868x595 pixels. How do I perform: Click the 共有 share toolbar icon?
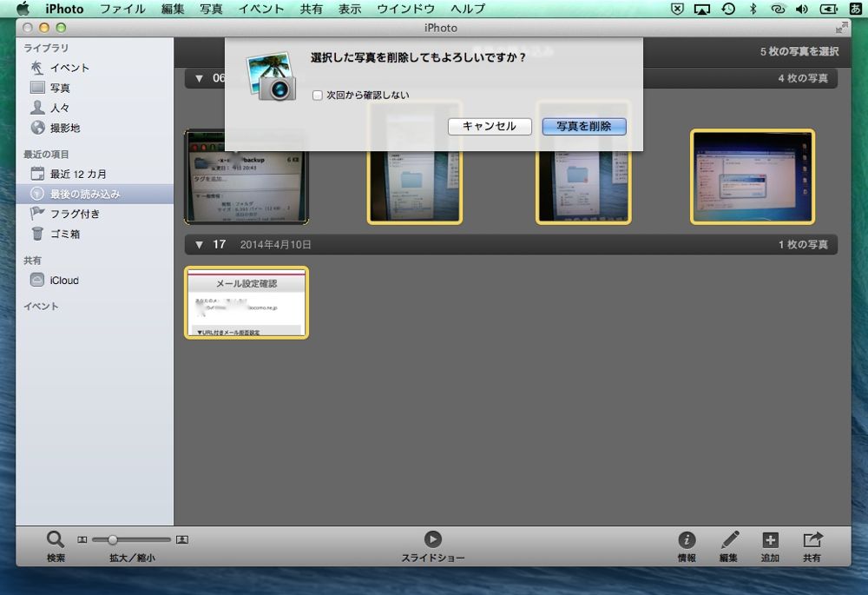click(x=812, y=539)
